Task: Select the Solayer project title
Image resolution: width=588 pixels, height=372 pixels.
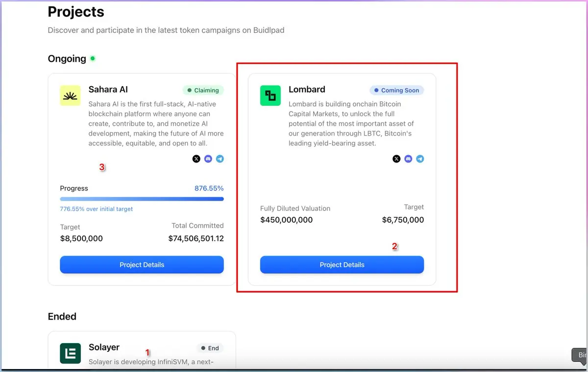Action: pyautogui.click(x=104, y=348)
